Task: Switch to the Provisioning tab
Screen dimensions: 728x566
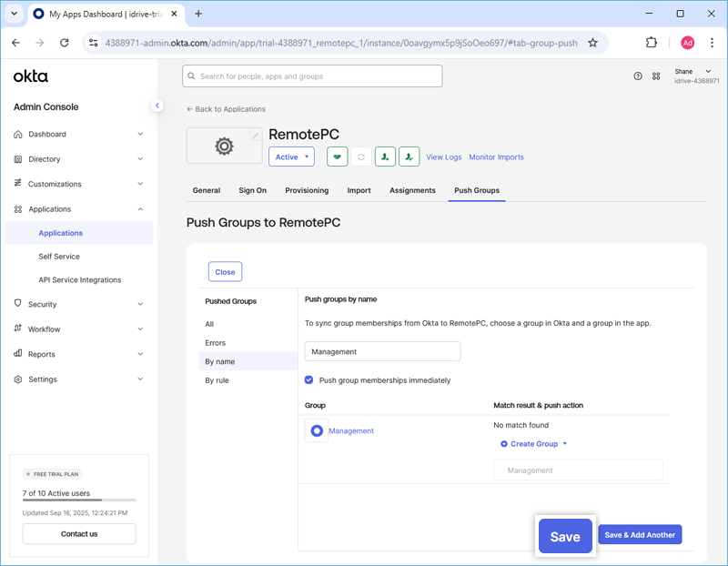Action: (307, 190)
